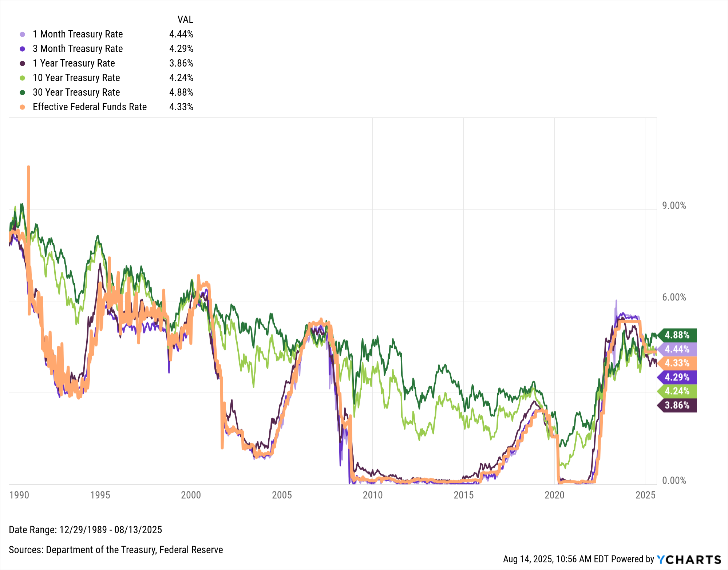Click the 1 Year Treasury Rate legend dot
Image resolution: width=728 pixels, height=570 pixels.
point(23,64)
